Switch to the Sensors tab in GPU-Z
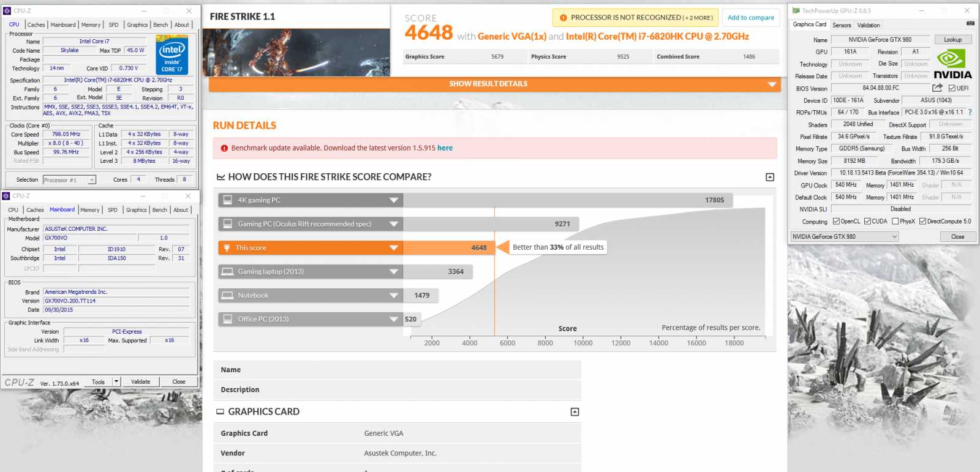The image size is (980, 472). (842, 25)
